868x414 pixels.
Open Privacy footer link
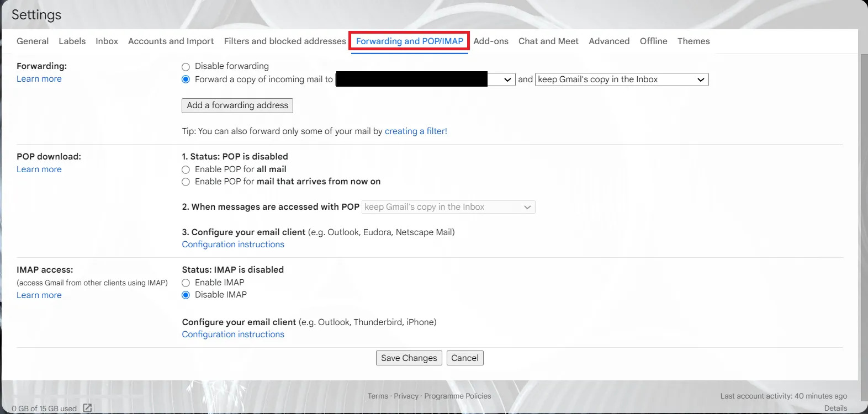click(x=406, y=396)
